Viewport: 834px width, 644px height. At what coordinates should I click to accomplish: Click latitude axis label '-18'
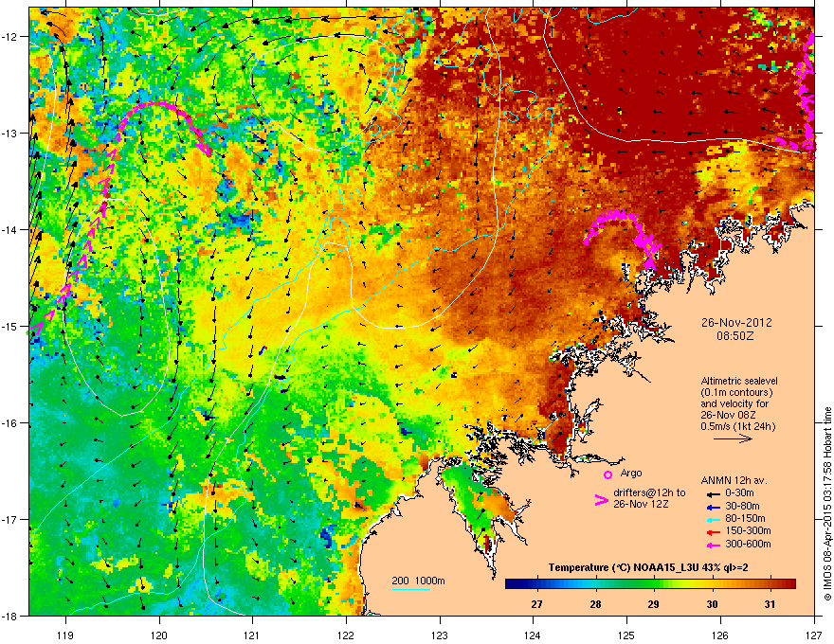[x=9, y=616]
